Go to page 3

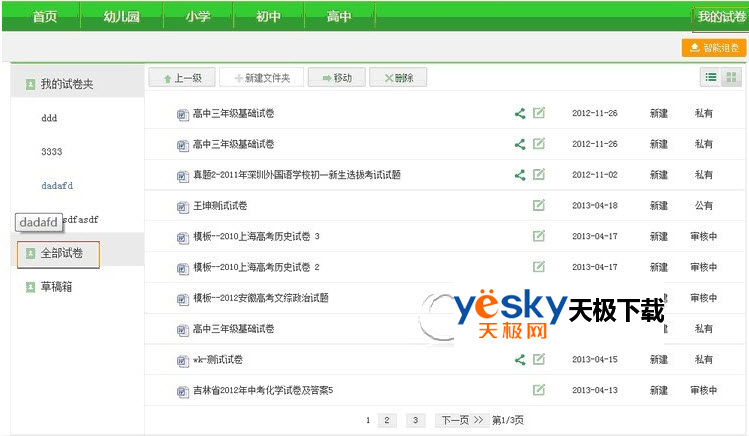416,420
